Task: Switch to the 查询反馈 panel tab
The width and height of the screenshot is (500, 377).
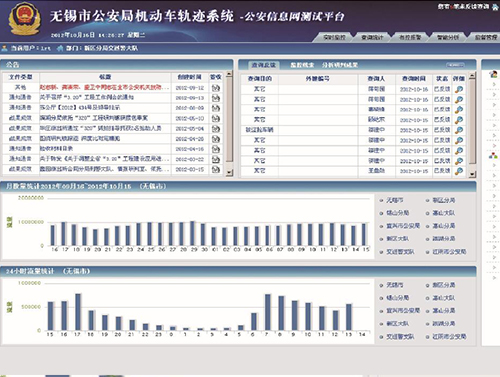Action: [264, 65]
